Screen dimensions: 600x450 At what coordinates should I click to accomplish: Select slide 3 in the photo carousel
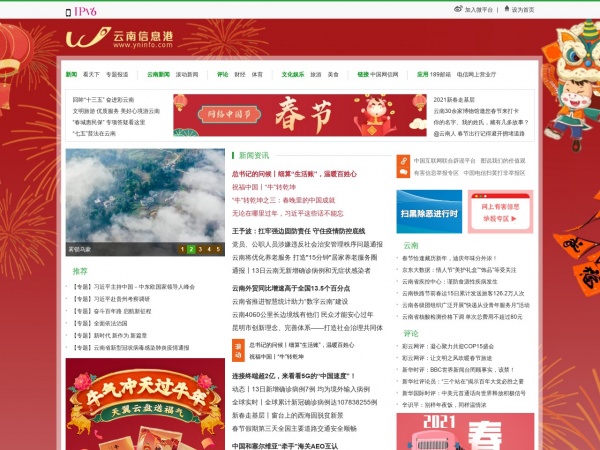tap(200, 249)
